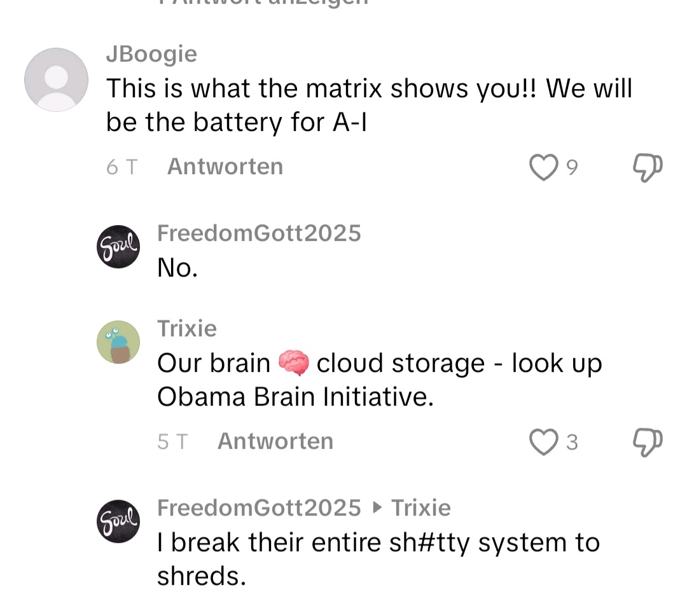The height and width of the screenshot is (616, 687).
Task: Open the Trixie username above the brain comment
Action: 186,329
